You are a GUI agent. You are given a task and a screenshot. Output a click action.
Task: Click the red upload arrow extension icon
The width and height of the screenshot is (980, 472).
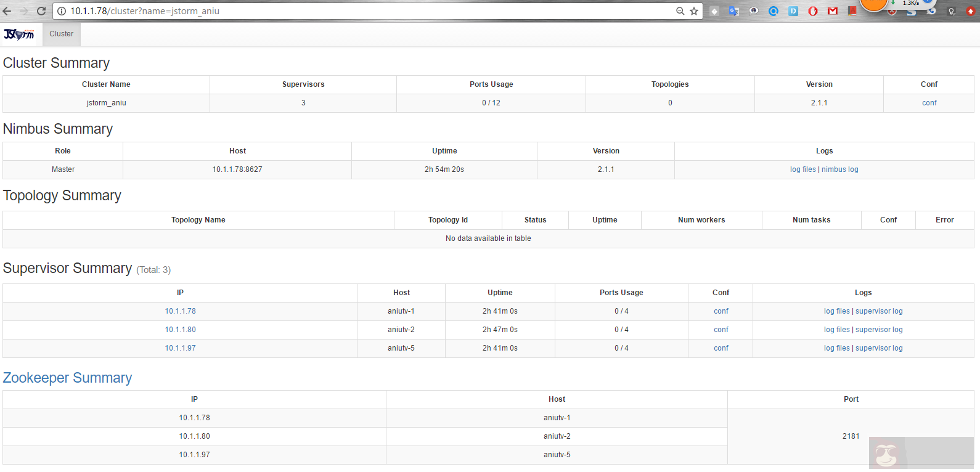click(x=971, y=11)
